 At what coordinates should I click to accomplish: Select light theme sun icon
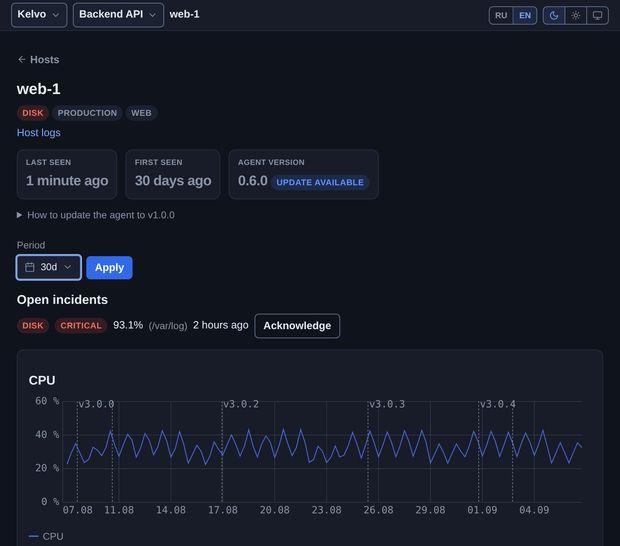tap(576, 15)
